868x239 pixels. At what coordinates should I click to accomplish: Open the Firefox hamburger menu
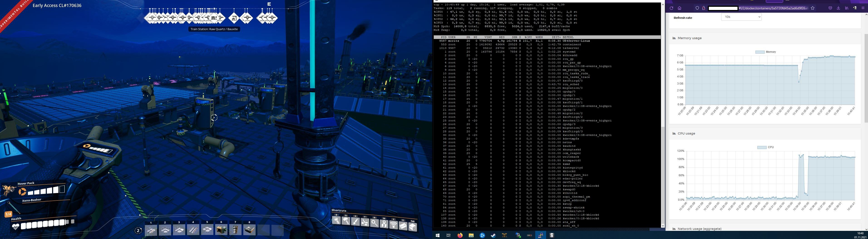pos(863,8)
